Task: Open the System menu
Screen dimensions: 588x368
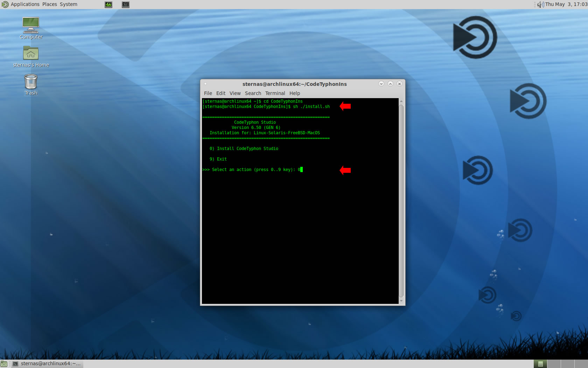Action: coord(69,4)
